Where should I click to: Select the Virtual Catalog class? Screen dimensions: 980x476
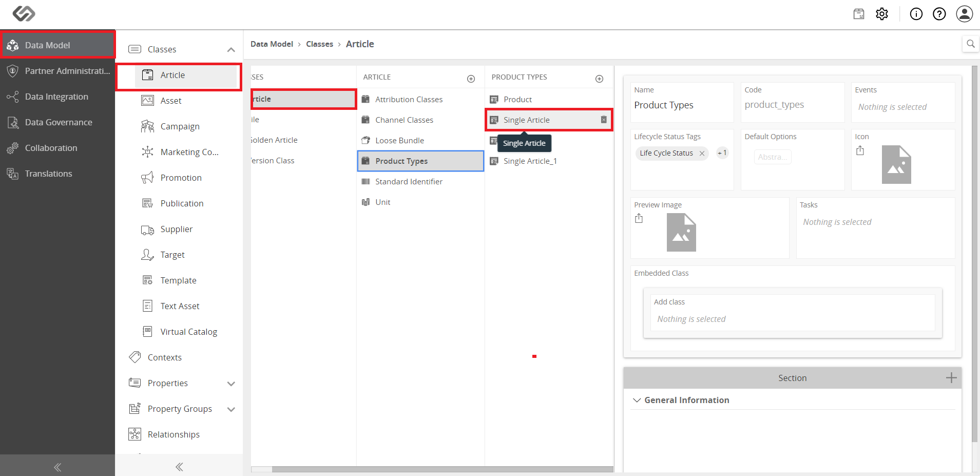pyautogui.click(x=186, y=332)
